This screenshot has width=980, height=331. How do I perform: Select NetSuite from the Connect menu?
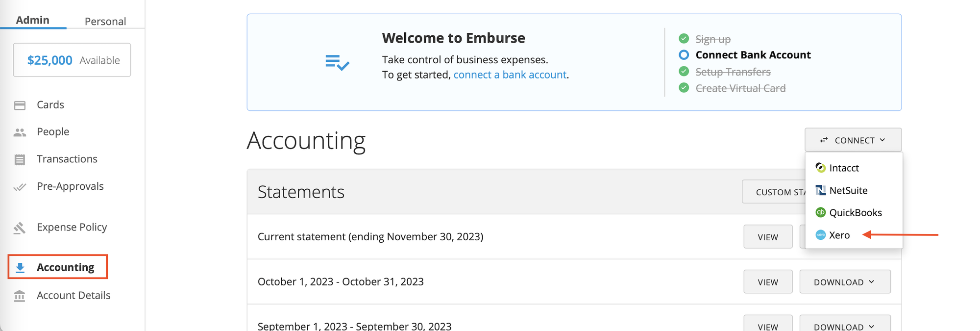click(x=849, y=190)
